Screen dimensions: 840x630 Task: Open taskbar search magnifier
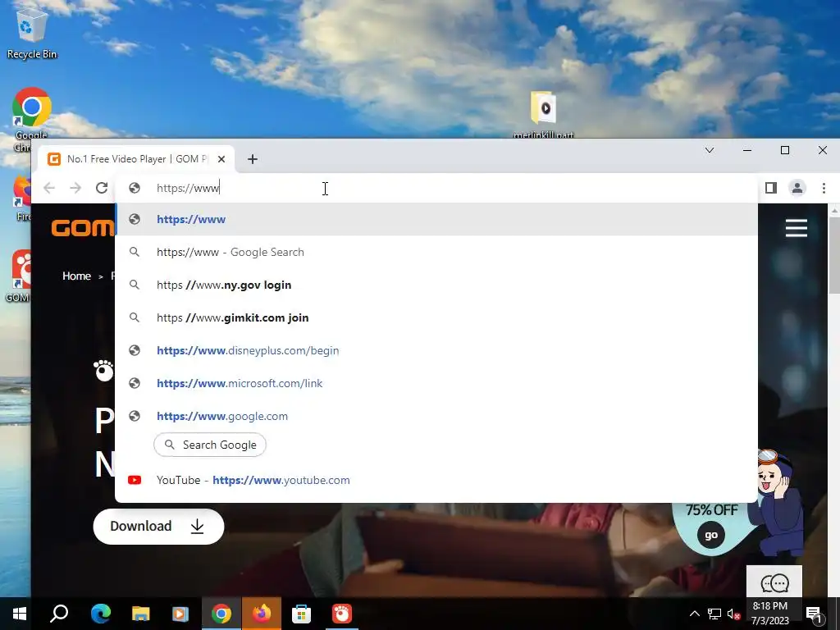59,614
